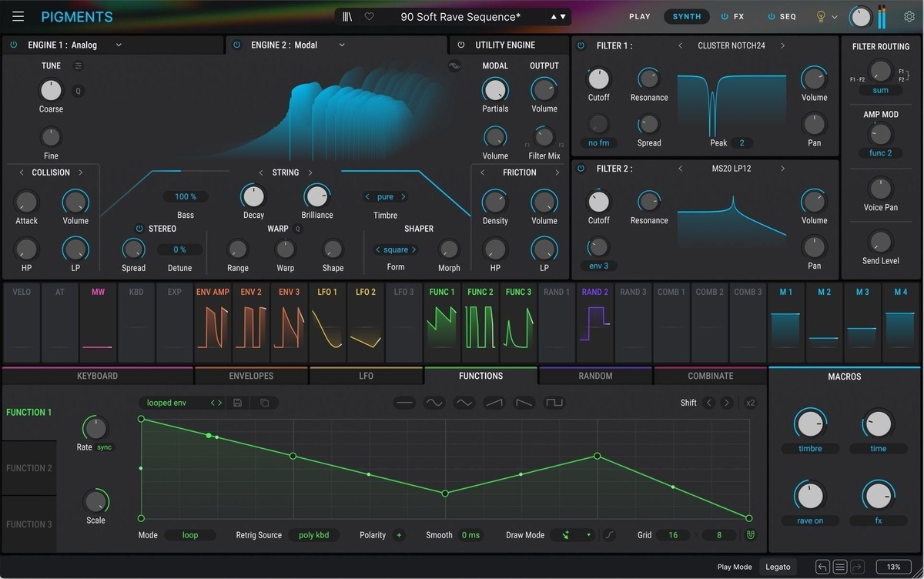Open the Play Mode Legato dropdown
Screen dimensions: 924x579
pos(778,567)
